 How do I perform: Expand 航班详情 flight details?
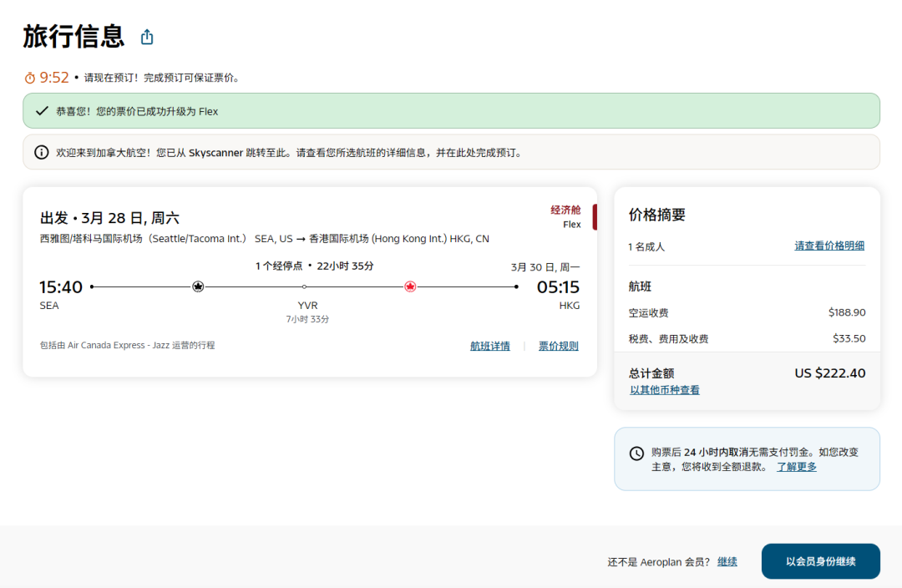tap(489, 346)
